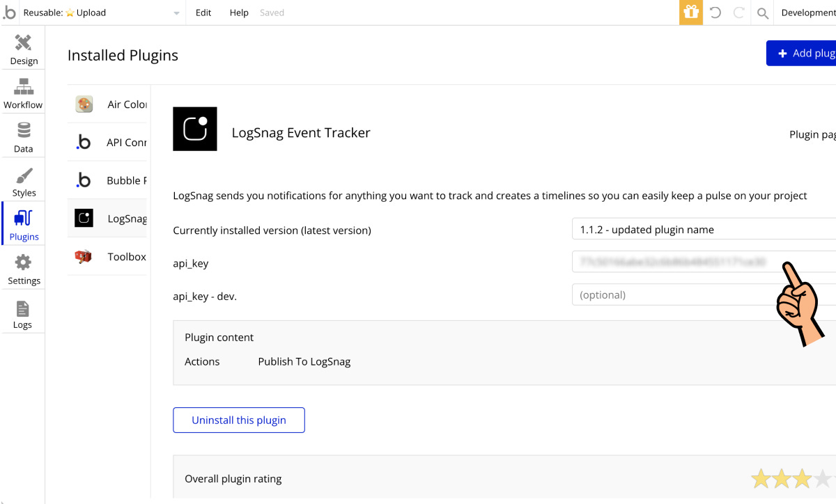Click the second rating star

(782, 478)
